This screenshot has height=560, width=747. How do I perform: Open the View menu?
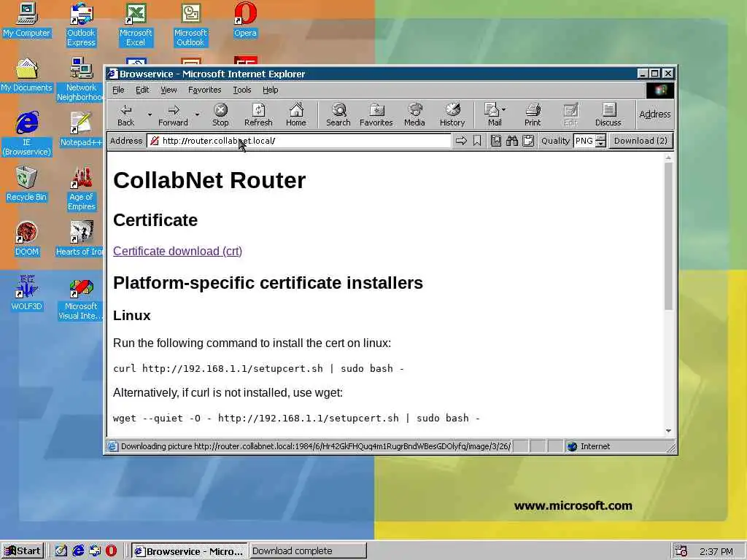pos(169,90)
